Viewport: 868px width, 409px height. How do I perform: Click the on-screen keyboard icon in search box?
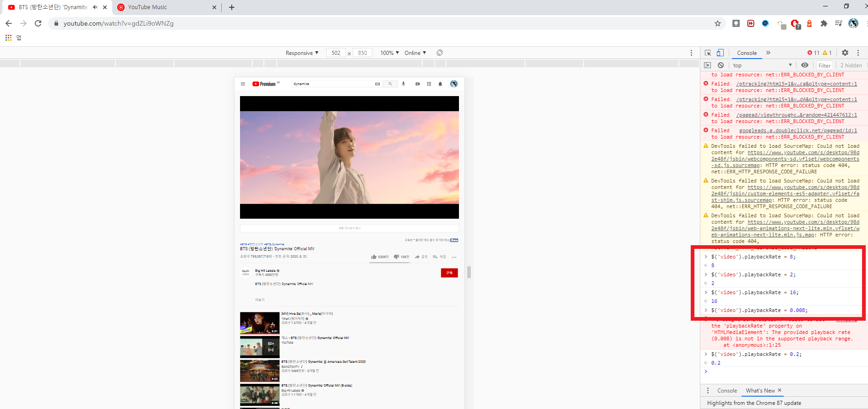[377, 84]
